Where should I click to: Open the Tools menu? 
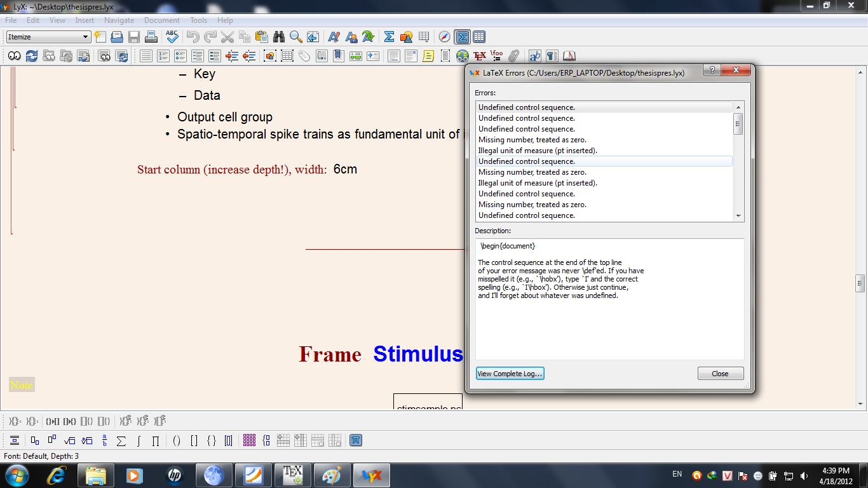(199, 20)
